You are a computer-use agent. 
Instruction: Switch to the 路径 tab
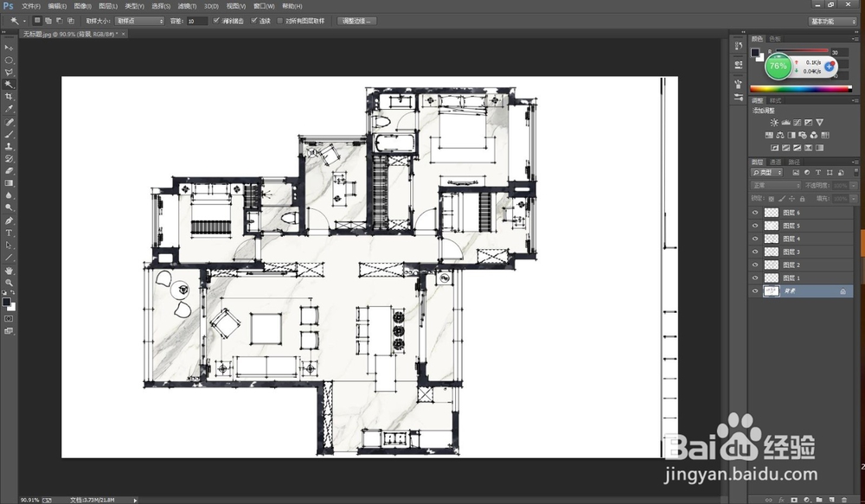794,163
